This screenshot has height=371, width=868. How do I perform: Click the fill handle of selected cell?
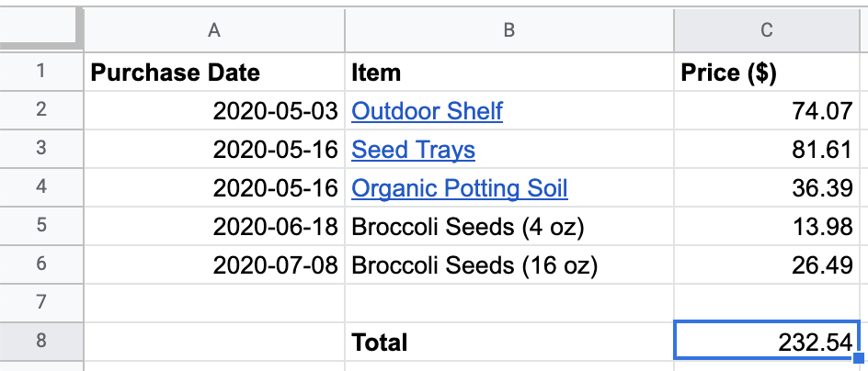tap(859, 359)
